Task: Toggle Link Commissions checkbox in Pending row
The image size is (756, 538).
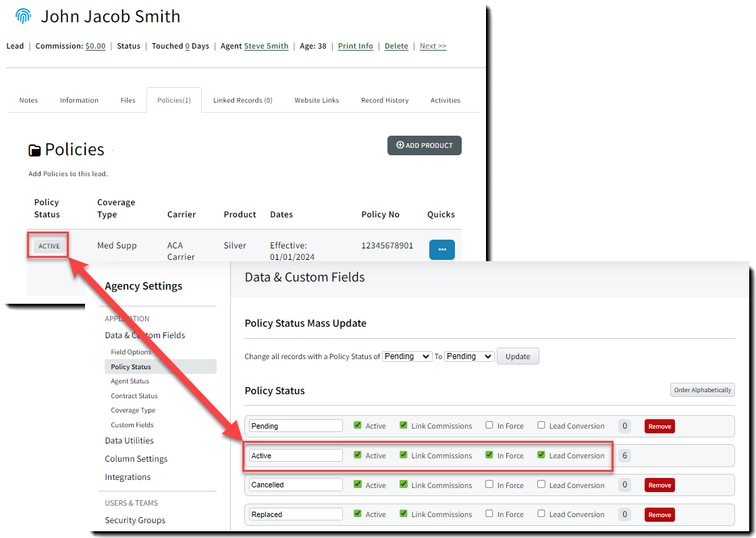Action: click(x=404, y=425)
